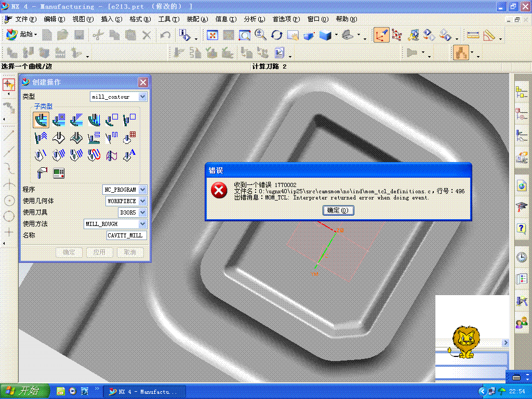Close the 创建操作 dialog
Screen dimensions: 532x399
coord(143,82)
